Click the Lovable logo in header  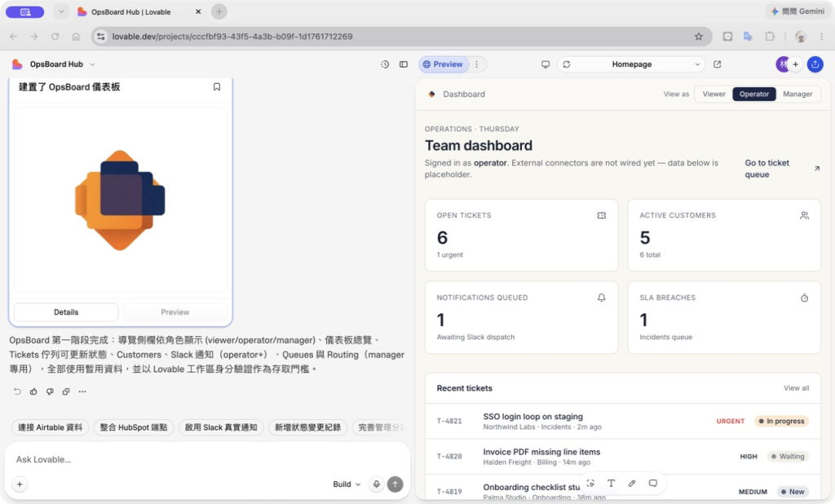click(x=17, y=64)
